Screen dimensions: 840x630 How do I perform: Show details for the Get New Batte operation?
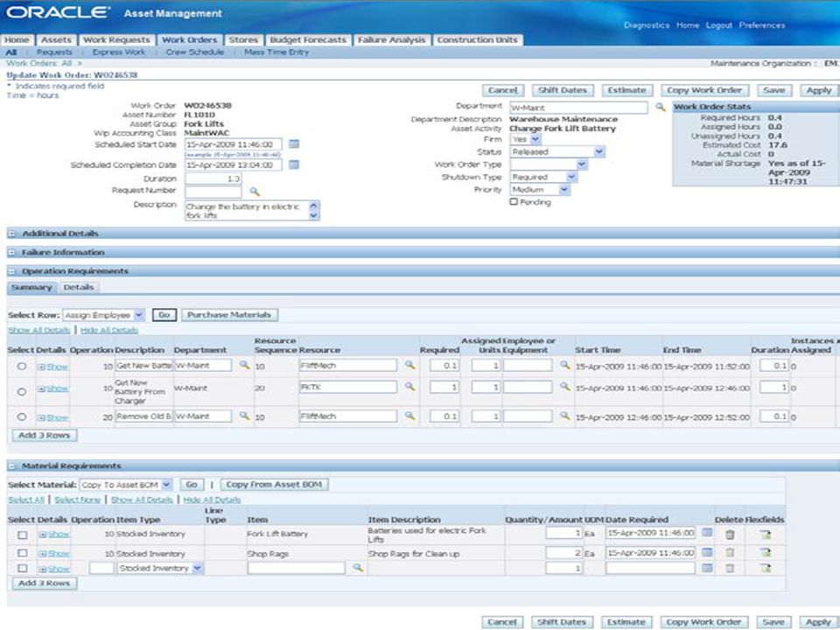[53, 367]
